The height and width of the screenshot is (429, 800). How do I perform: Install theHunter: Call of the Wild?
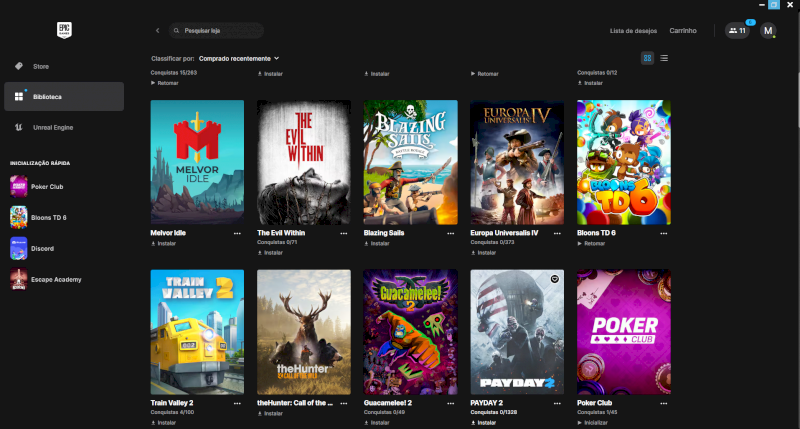[x=270, y=414]
